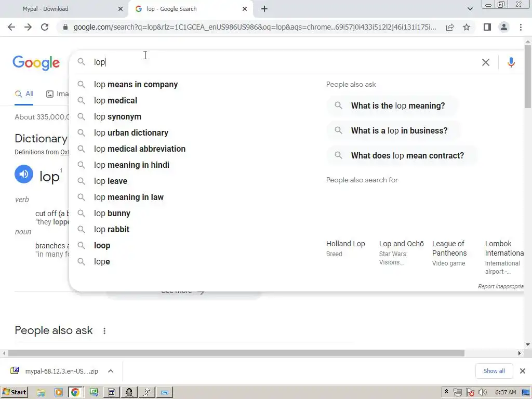
Task: Open a new tab with plus button
Action: tap(264, 9)
